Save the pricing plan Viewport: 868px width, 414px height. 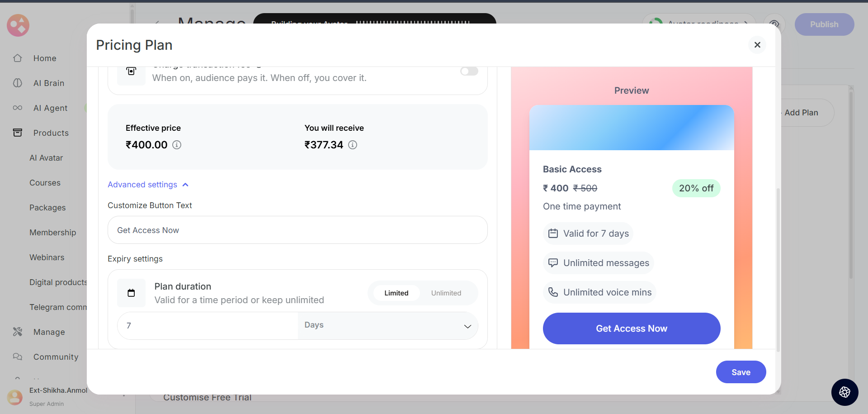coord(741,372)
